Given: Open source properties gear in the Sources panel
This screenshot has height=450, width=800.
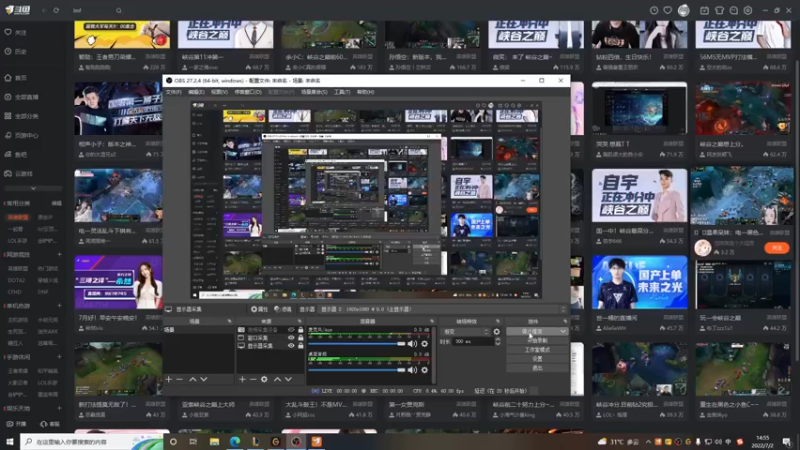Looking at the screenshot, I should pyautogui.click(x=264, y=379).
